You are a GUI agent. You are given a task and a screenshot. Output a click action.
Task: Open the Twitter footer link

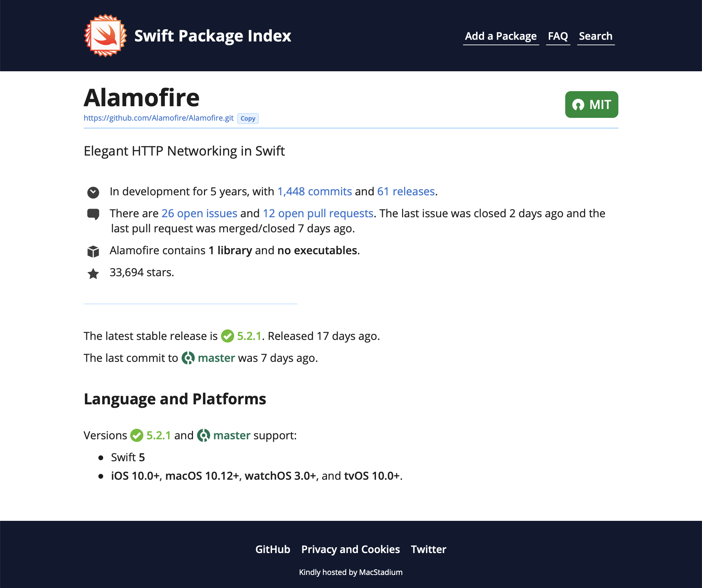point(428,550)
